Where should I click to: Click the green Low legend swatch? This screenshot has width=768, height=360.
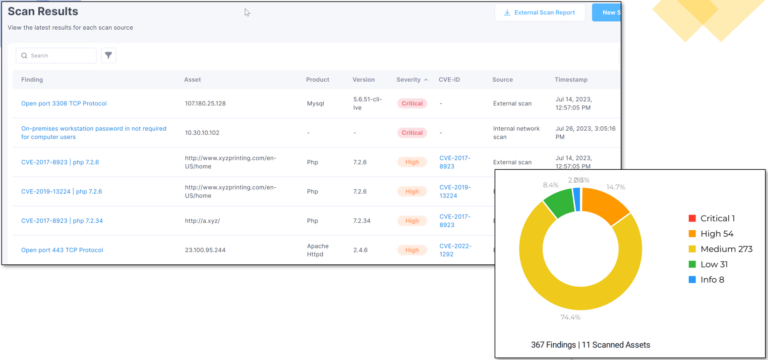[692, 264]
